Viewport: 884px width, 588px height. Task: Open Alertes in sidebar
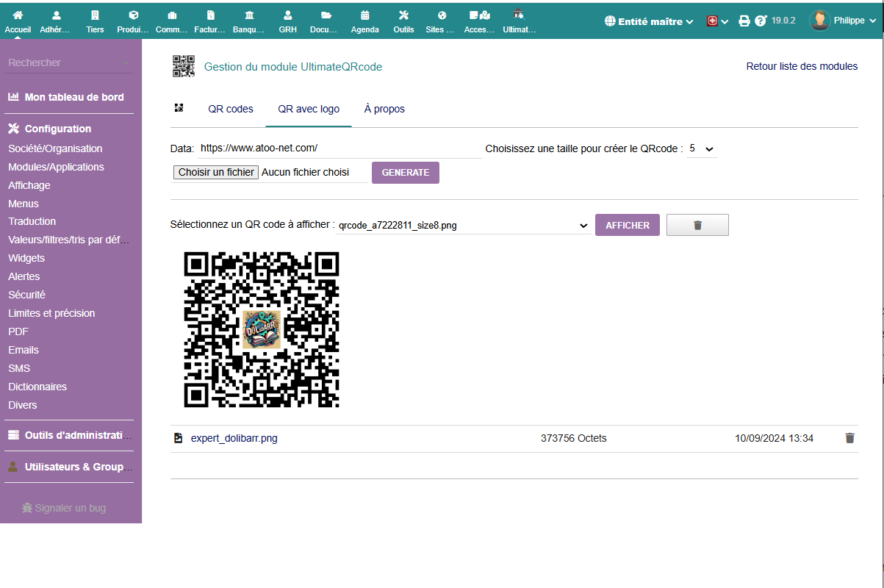coord(24,276)
